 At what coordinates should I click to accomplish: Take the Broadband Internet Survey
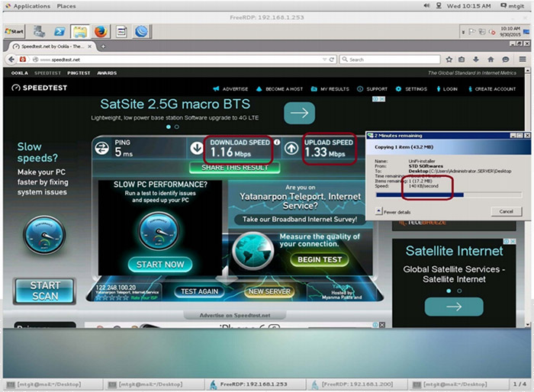[x=300, y=220]
